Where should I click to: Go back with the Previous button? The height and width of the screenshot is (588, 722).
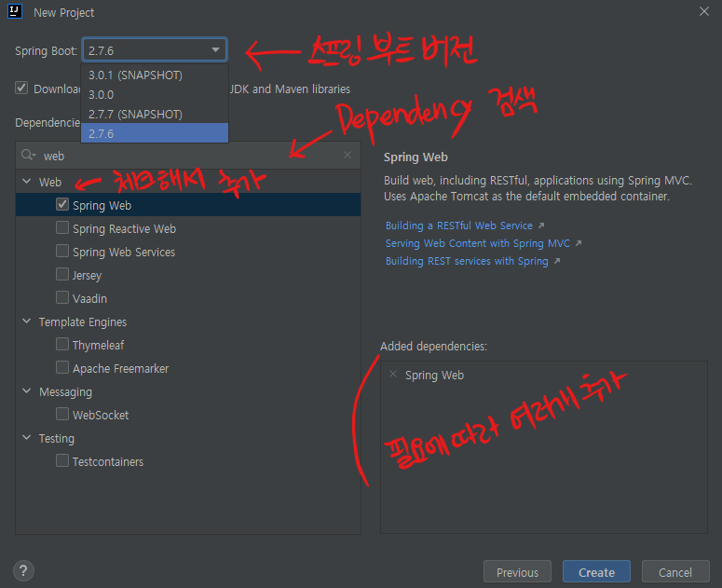tap(517, 572)
